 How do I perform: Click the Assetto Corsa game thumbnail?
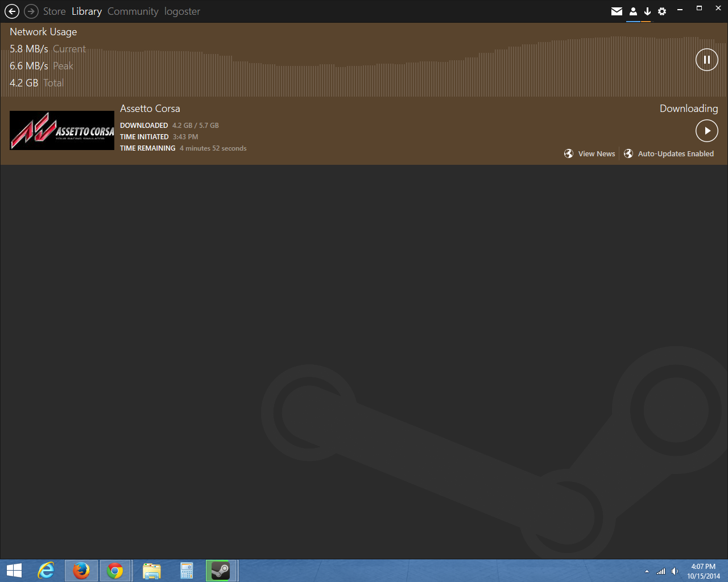point(62,130)
